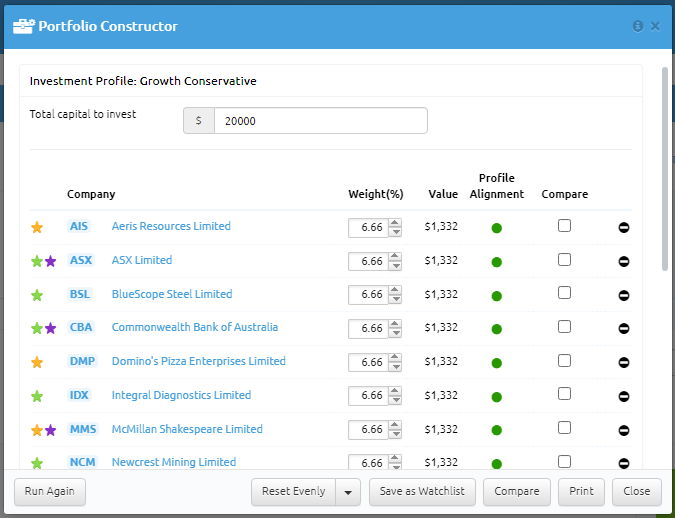The width and height of the screenshot is (675, 518).
Task: Click the green star beside ASX
Action: coord(37,261)
